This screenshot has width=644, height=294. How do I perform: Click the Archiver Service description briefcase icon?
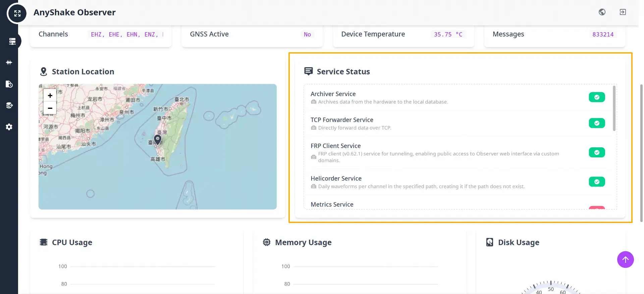[x=314, y=102]
